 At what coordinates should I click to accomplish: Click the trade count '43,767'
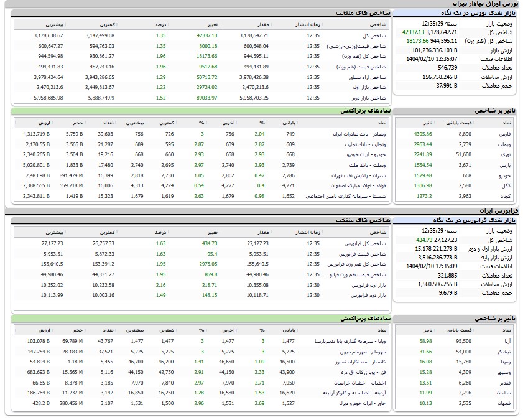click(105, 341)
